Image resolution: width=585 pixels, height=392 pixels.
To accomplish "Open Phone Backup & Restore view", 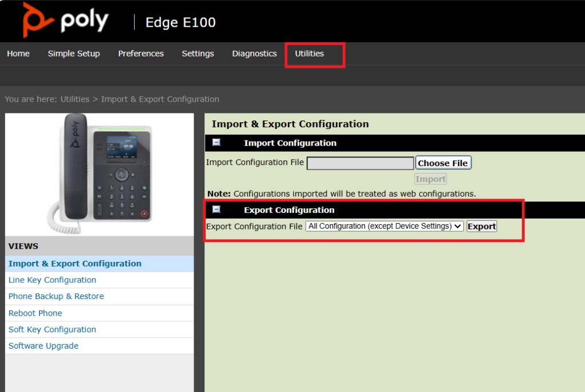I will tap(56, 297).
